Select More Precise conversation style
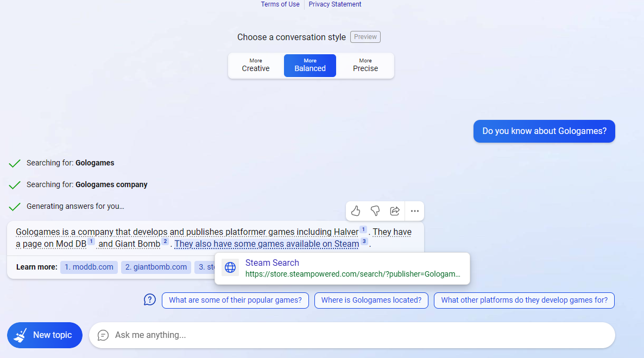Screen dimensions: 644x358 [365, 65]
